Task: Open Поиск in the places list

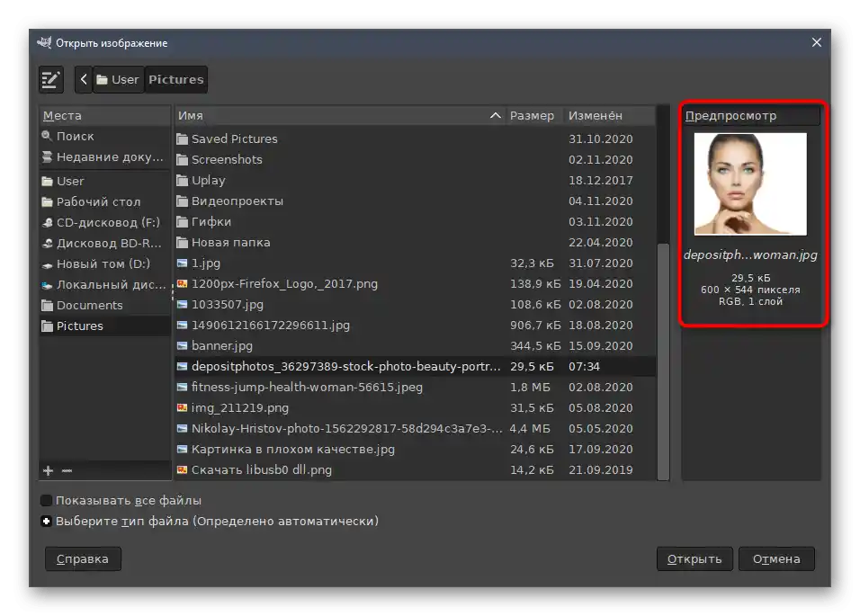Action: click(x=104, y=136)
